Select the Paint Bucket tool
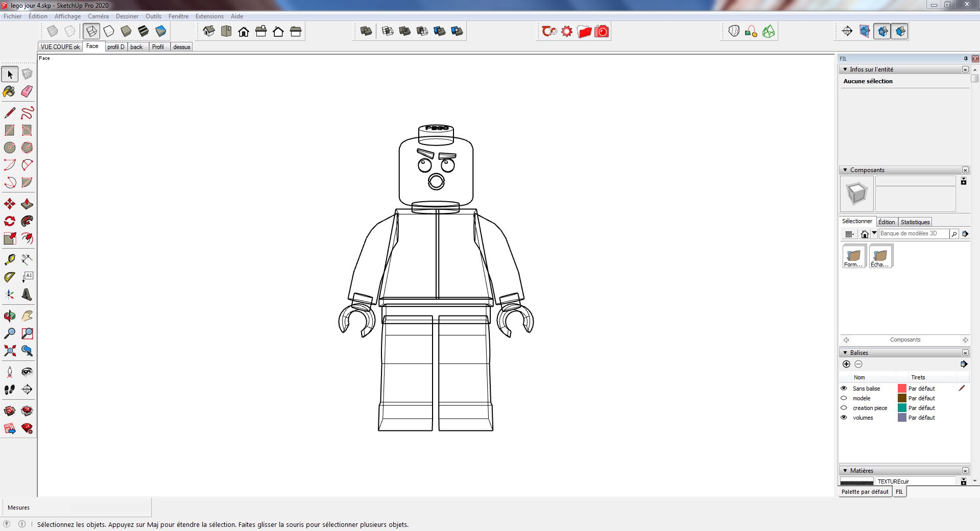The width and height of the screenshot is (980, 531). [x=10, y=91]
